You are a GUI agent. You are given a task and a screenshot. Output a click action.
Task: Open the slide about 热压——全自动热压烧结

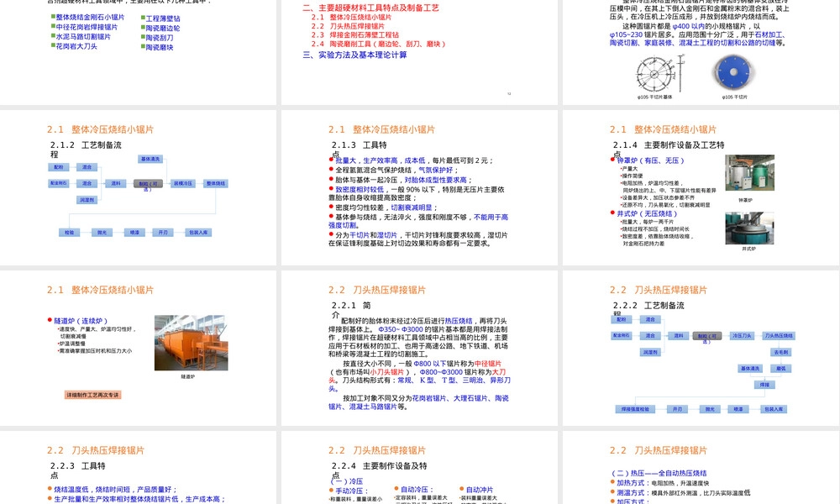point(701,468)
